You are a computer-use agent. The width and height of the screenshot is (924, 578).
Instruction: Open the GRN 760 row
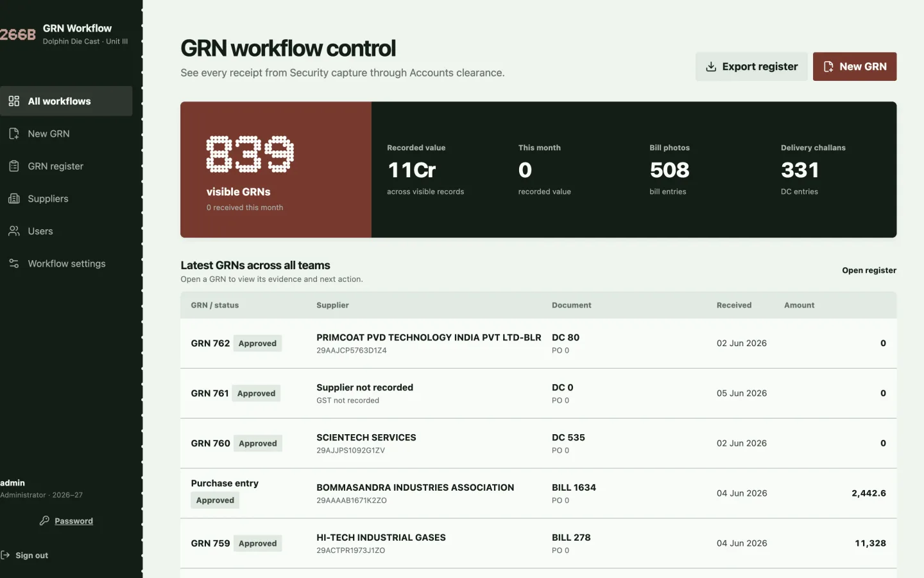pyautogui.click(x=538, y=444)
